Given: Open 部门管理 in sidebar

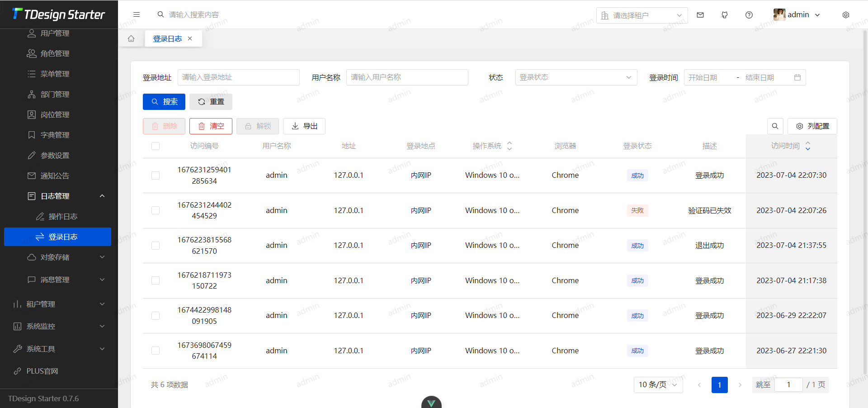Looking at the screenshot, I should (x=59, y=94).
